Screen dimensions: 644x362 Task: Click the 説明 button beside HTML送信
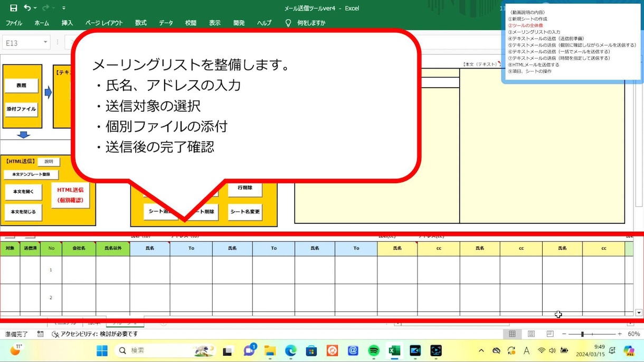tap(49, 161)
